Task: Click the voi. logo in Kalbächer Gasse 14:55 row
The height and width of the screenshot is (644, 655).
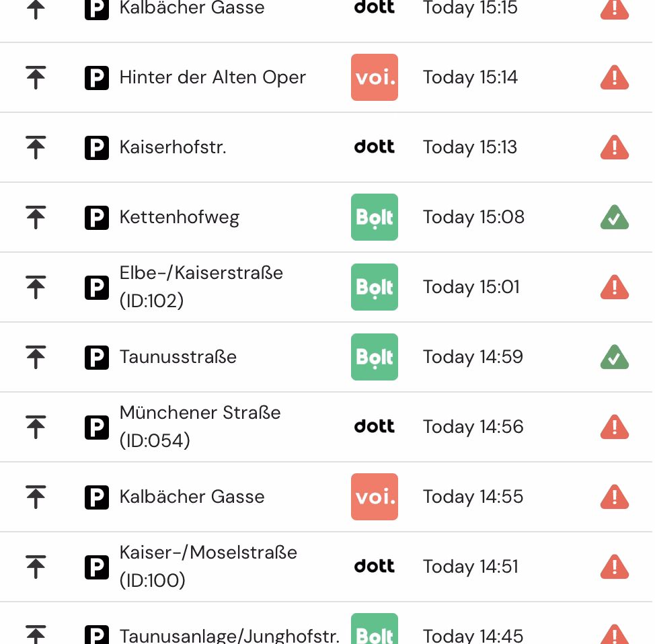Action: click(x=375, y=497)
